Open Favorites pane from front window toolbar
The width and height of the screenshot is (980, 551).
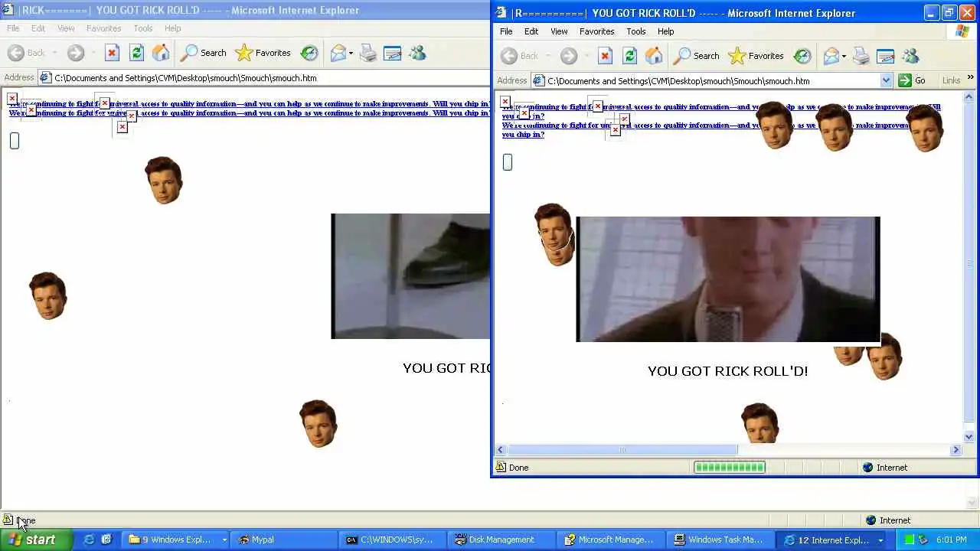click(x=756, y=56)
